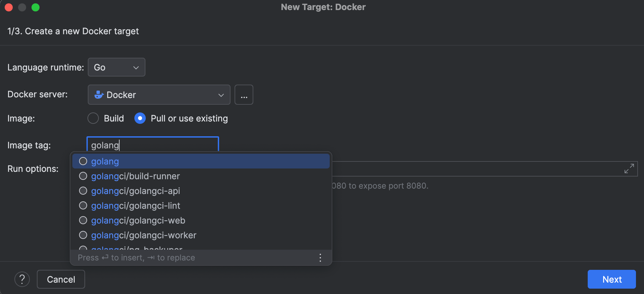This screenshot has height=294, width=644.
Task: Click the help question mark icon
Action: (x=22, y=279)
